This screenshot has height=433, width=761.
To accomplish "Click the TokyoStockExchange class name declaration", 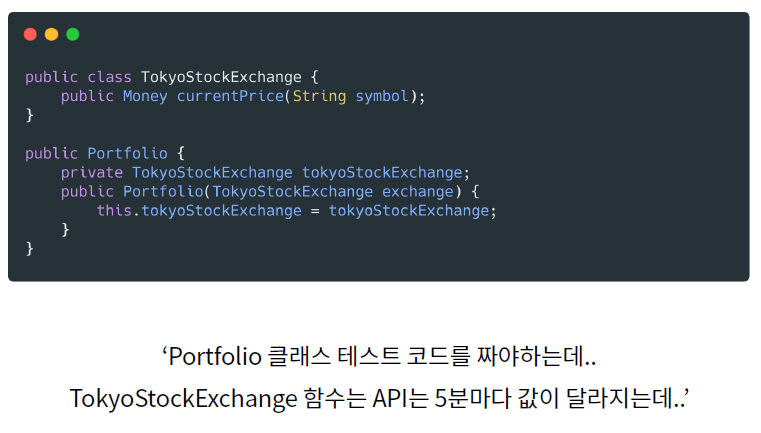I will (221, 77).
